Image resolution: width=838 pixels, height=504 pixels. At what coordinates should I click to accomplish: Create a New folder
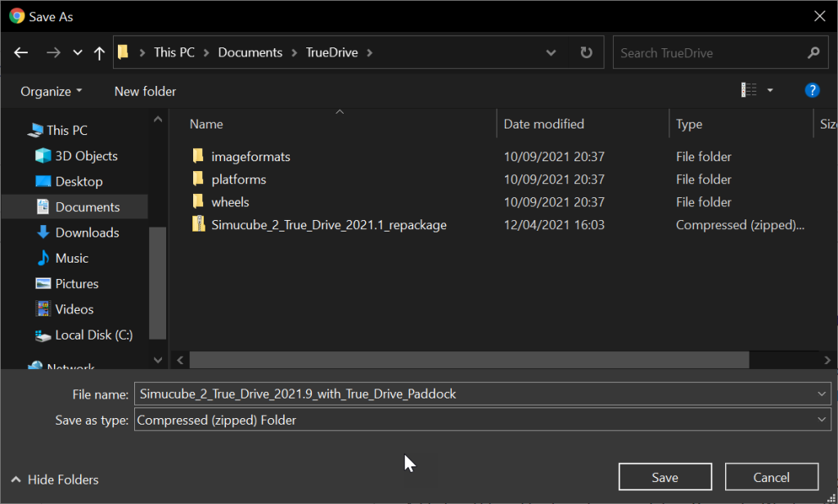(145, 92)
